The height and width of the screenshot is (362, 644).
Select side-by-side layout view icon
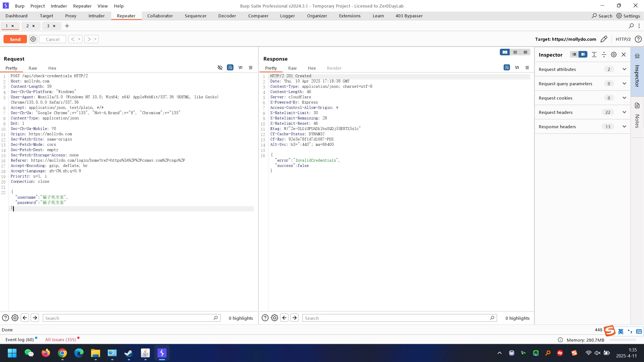[505, 52]
